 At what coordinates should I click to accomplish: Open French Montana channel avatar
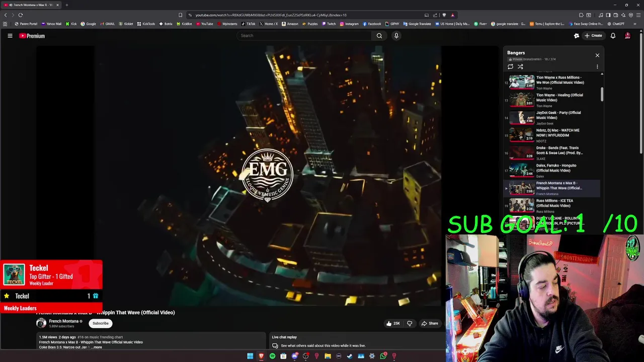pos(41,323)
